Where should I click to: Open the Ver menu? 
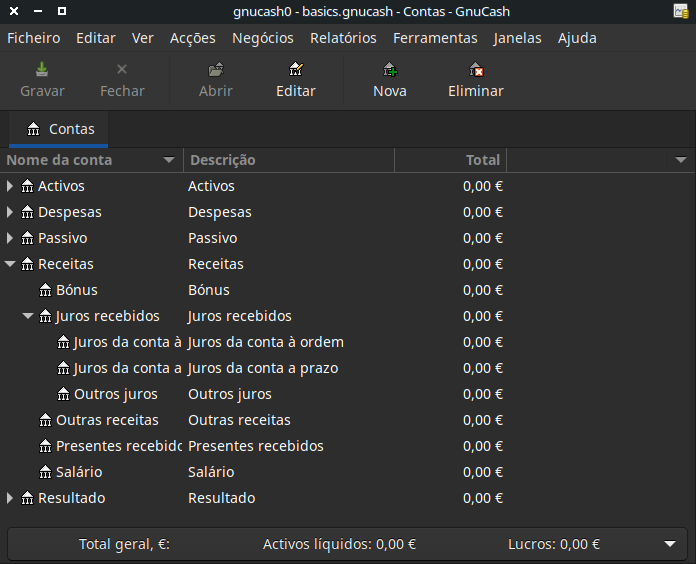(x=142, y=38)
